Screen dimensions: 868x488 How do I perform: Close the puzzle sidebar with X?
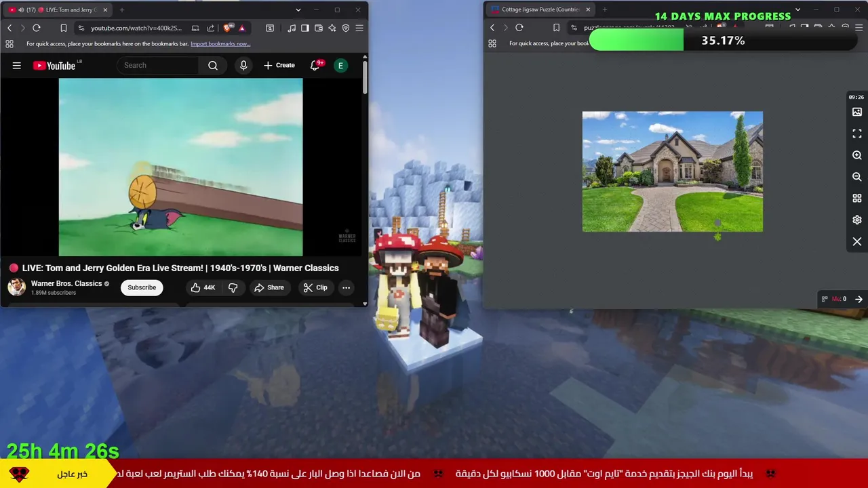pyautogui.click(x=857, y=242)
